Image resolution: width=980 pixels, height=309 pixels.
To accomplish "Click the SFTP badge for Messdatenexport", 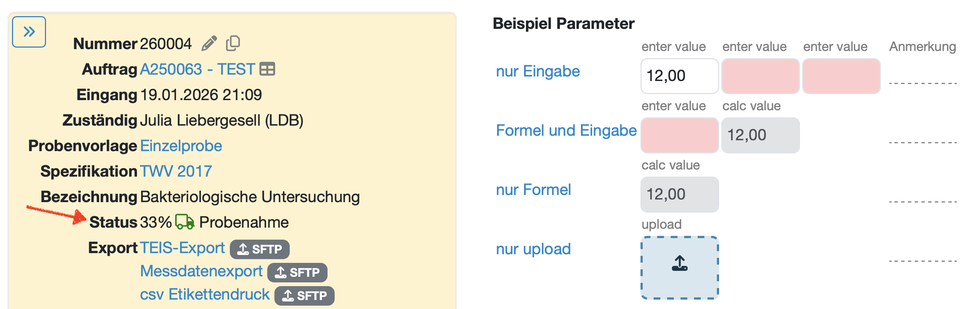I will 297,272.
